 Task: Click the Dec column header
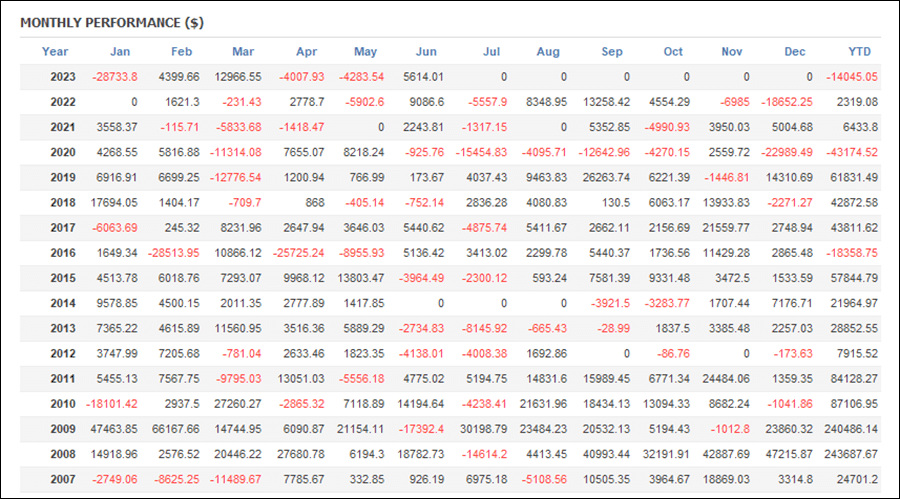coord(794,52)
